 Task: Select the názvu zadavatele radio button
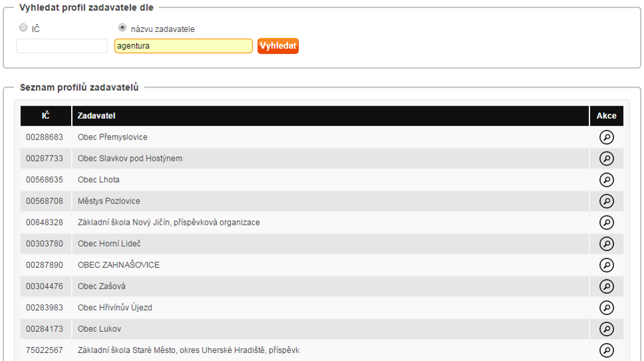pos(122,27)
